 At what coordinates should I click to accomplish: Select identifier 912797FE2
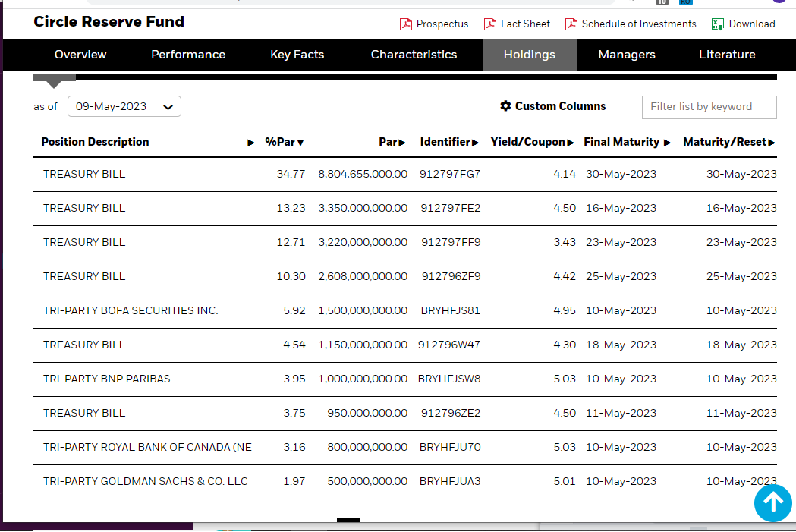pyautogui.click(x=450, y=208)
